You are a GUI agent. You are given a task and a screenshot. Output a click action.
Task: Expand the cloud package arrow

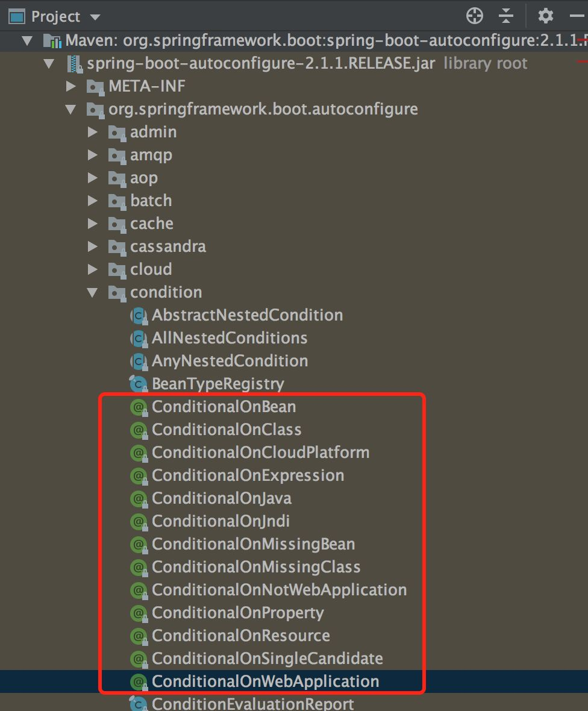point(93,269)
